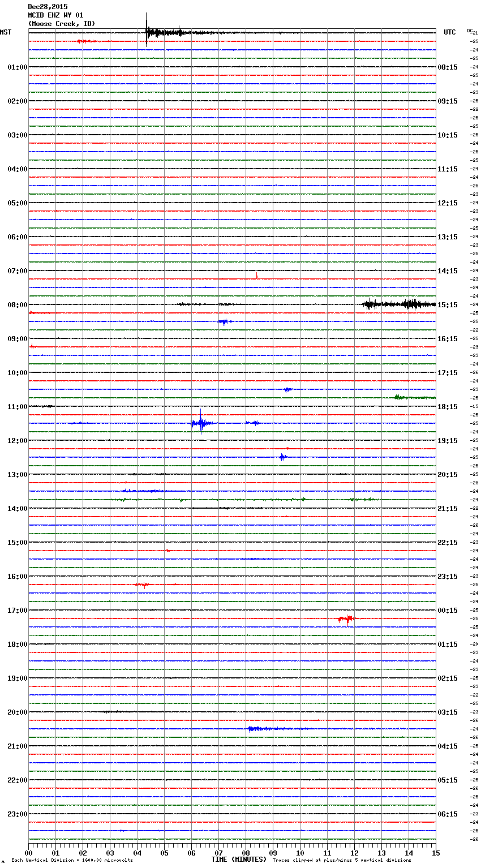Click the 11:00 MST hour label
Image resolution: width=481 pixels, height=868 pixels.
pyautogui.click(x=18, y=406)
